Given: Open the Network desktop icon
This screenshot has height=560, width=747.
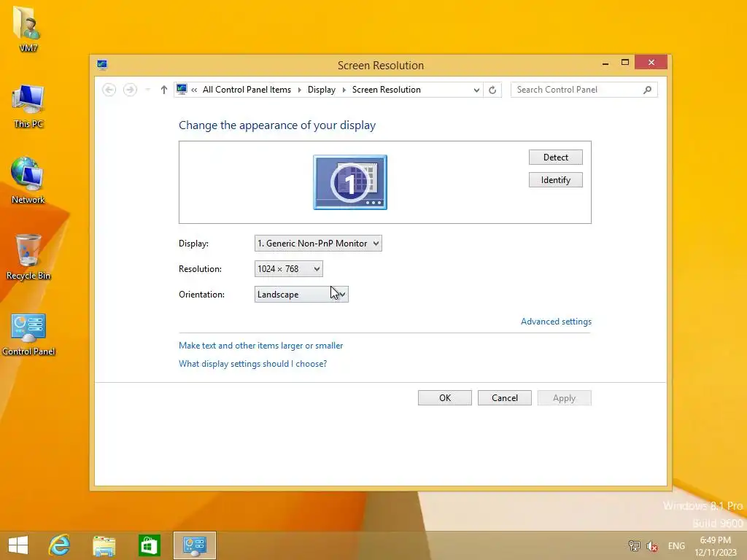Looking at the screenshot, I should coord(28,181).
